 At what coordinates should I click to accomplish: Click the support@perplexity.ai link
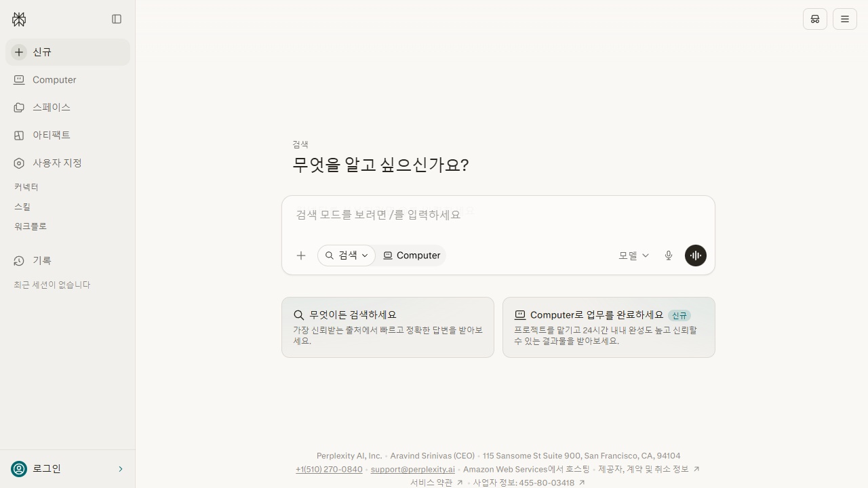[413, 469]
